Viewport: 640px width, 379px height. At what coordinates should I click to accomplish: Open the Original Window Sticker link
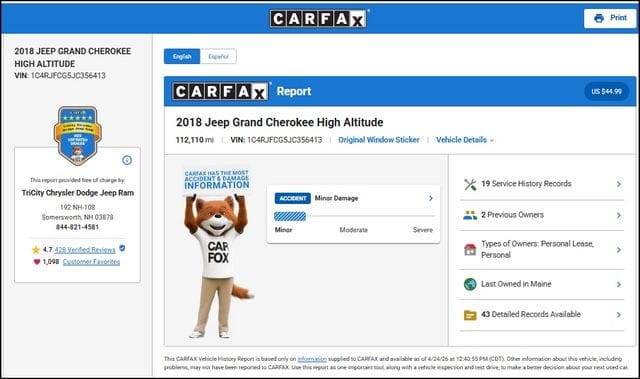pyautogui.click(x=379, y=140)
